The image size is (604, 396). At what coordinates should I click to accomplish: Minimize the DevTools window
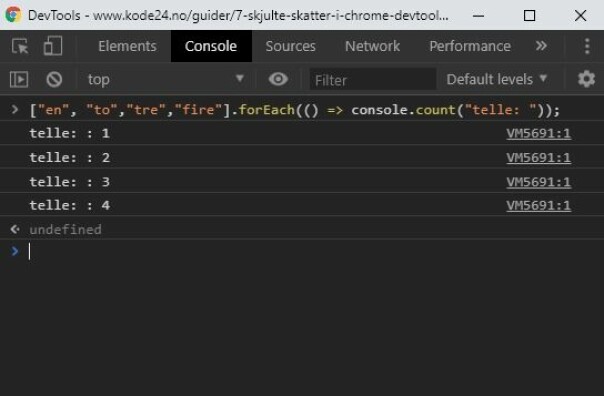point(478,16)
